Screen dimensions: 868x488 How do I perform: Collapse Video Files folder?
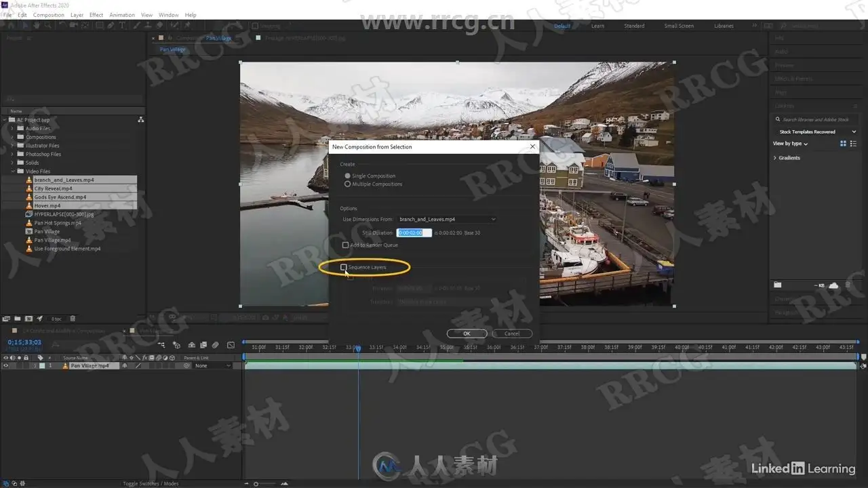tap(12, 171)
